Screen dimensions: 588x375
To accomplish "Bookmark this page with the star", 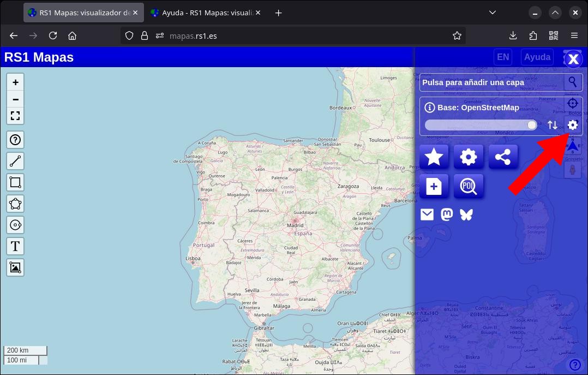I will coord(457,35).
